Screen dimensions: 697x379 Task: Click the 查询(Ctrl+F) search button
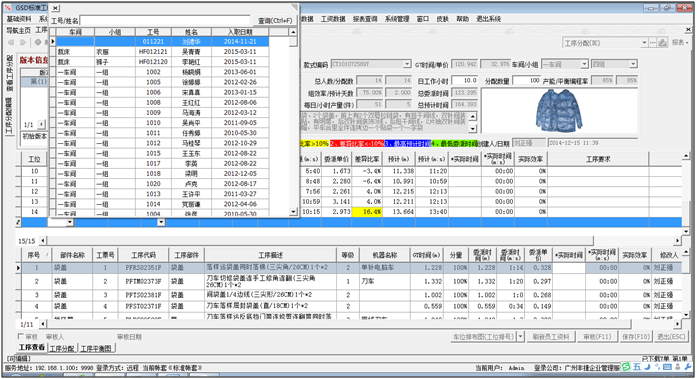pos(275,20)
